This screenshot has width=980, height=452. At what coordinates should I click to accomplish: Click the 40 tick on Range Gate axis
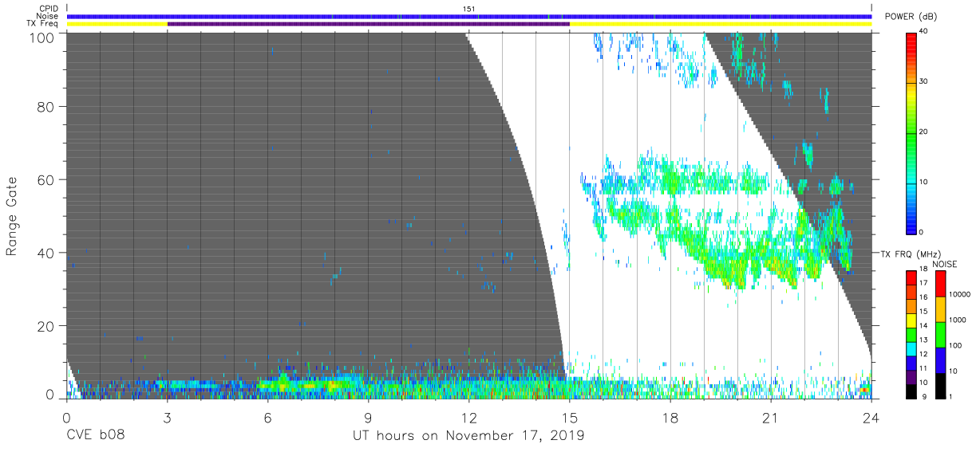coord(48,253)
